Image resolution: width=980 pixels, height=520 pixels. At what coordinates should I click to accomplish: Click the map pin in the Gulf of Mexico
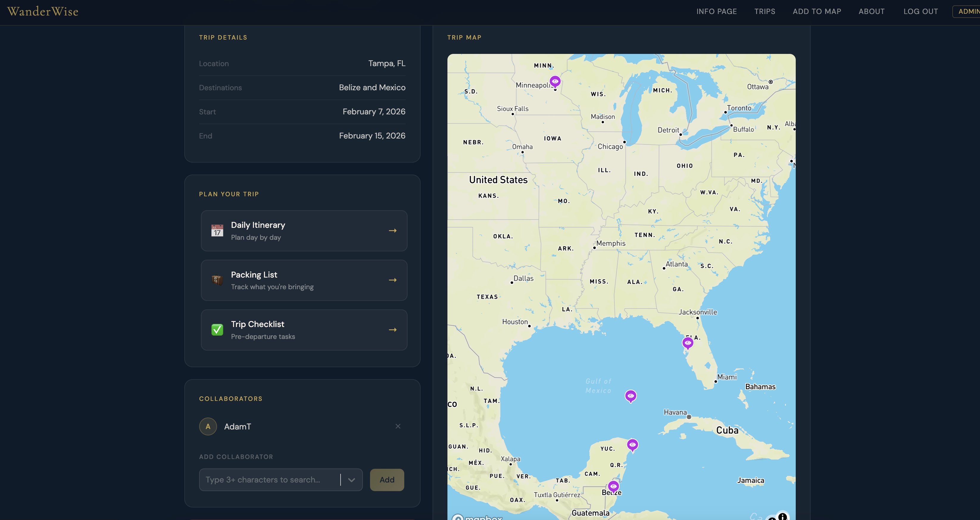(x=631, y=396)
